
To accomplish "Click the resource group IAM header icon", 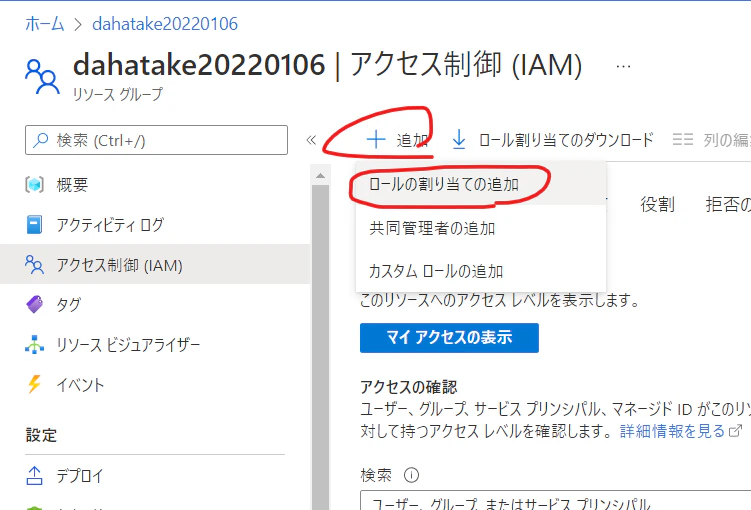I will [42, 76].
